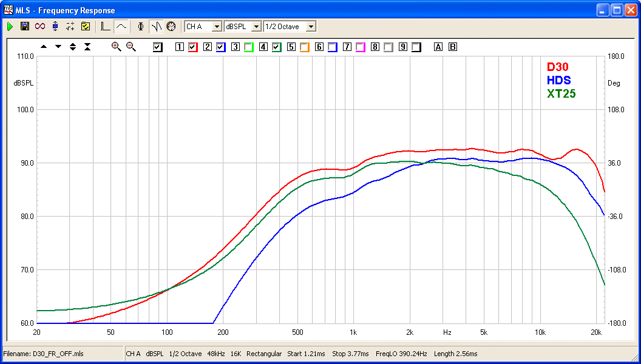Viewport: 641px width, 364px height.
Task: Select overlay slot button 3
Action: (x=236, y=47)
